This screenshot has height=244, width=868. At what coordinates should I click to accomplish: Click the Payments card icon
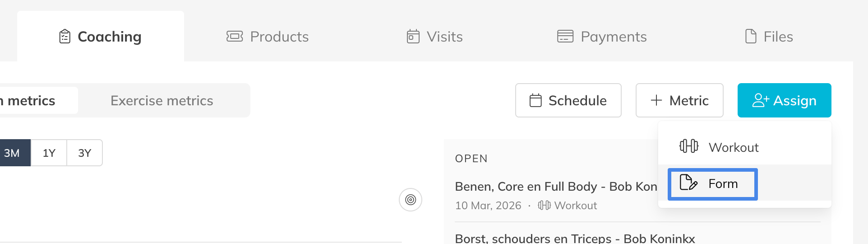pos(565,36)
